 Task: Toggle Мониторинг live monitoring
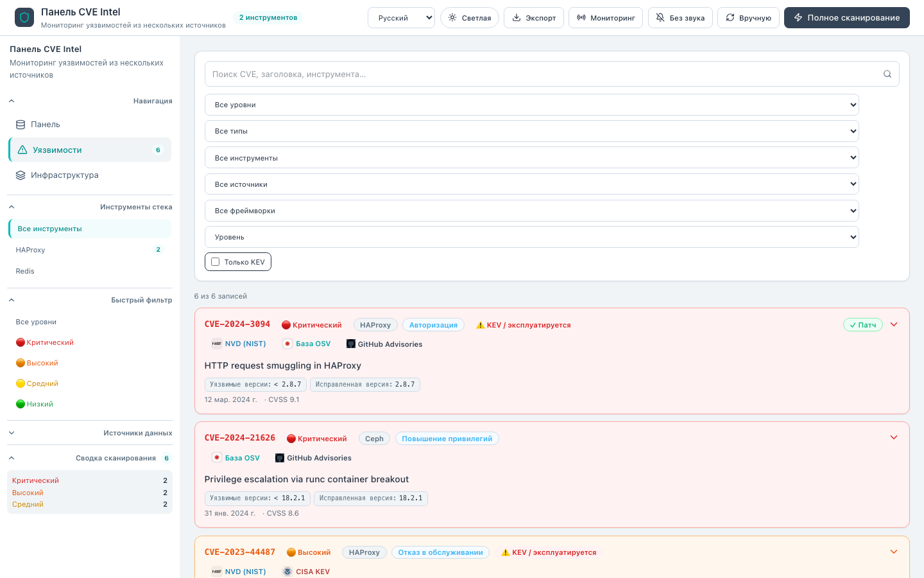[x=606, y=18]
